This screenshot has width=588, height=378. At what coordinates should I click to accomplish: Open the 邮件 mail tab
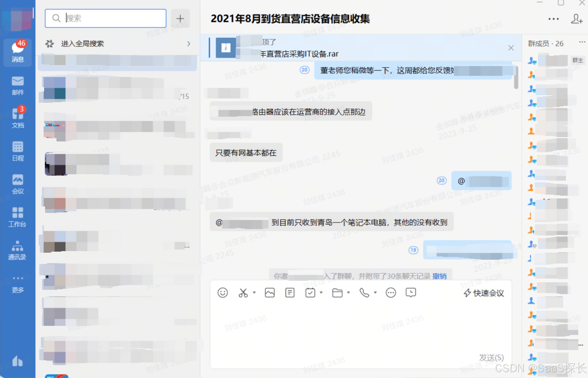click(x=18, y=85)
